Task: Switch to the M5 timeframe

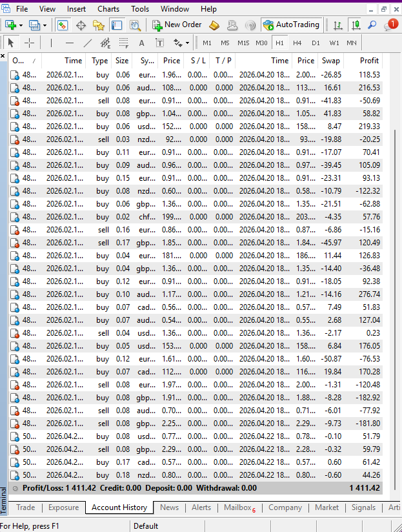Action: click(x=225, y=43)
